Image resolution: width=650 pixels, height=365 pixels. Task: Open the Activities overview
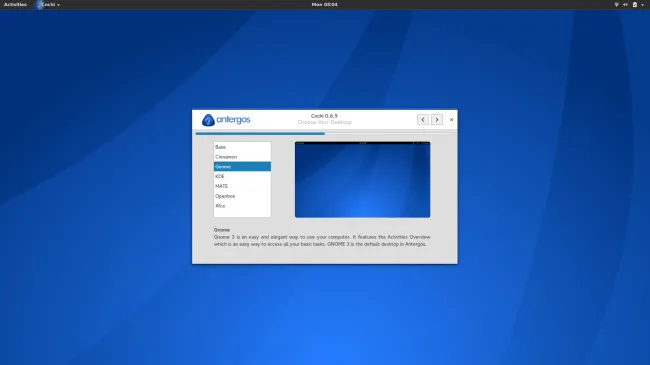click(x=15, y=5)
